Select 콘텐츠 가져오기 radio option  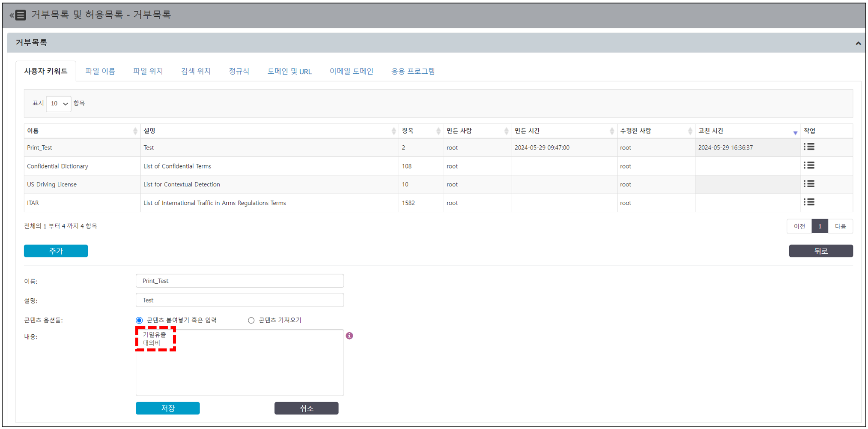(251, 320)
